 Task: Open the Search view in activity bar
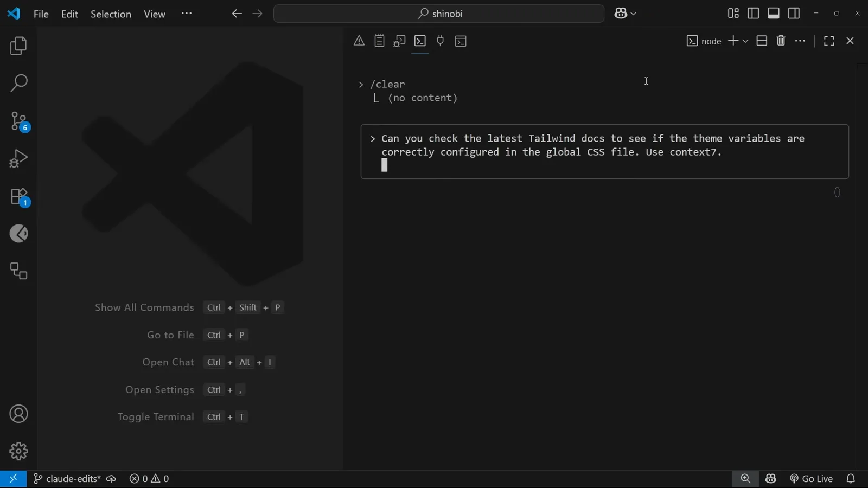[x=18, y=84]
